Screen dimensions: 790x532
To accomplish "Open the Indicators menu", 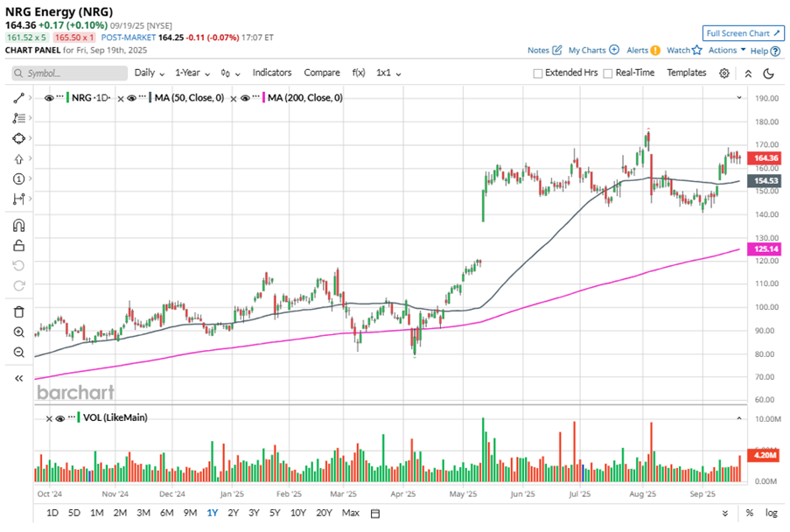I will tap(272, 73).
